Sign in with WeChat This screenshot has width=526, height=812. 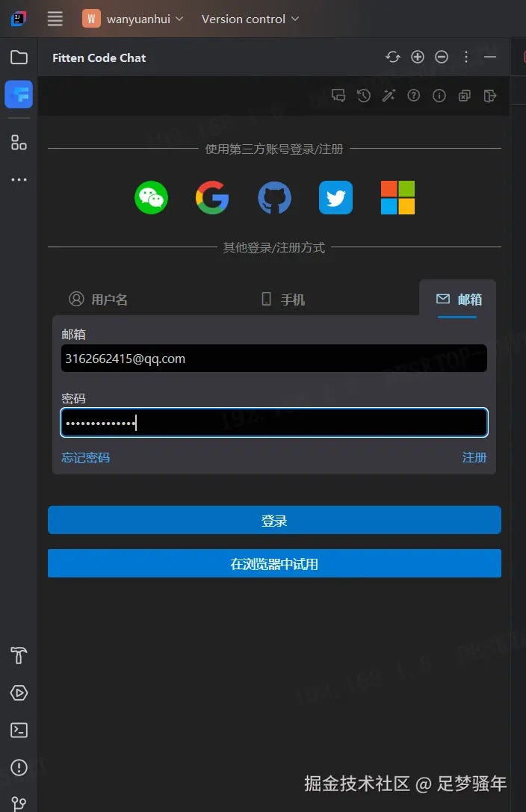[x=151, y=197]
